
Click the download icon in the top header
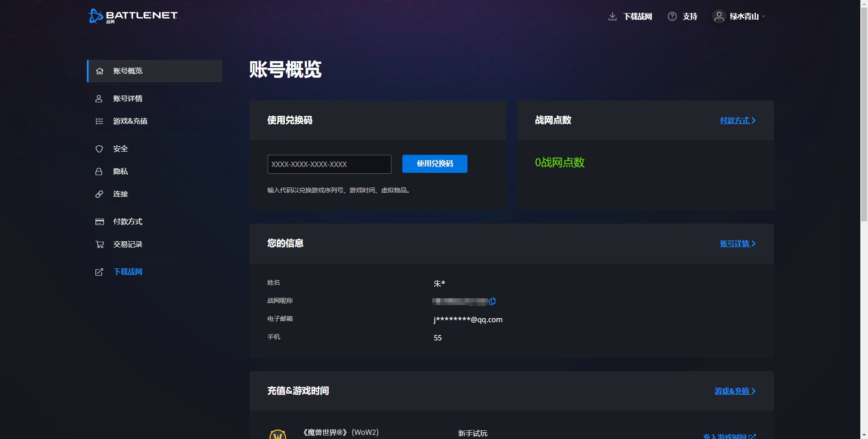pos(613,16)
